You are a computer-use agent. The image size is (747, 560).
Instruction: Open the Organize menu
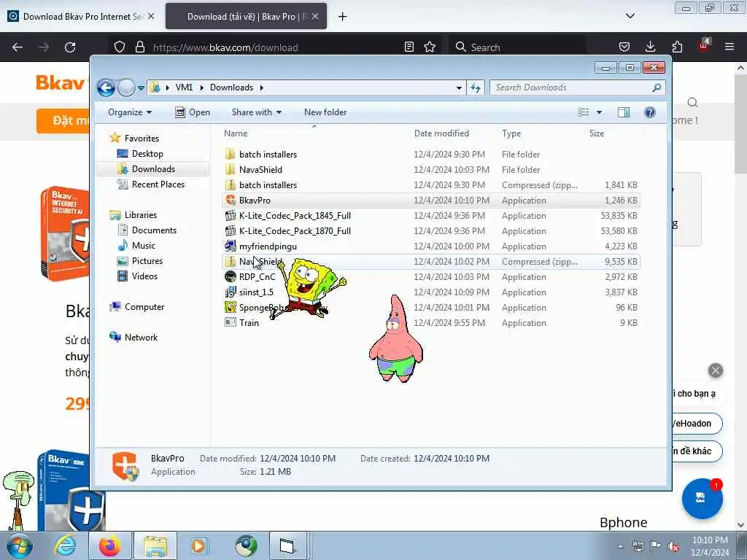point(130,112)
